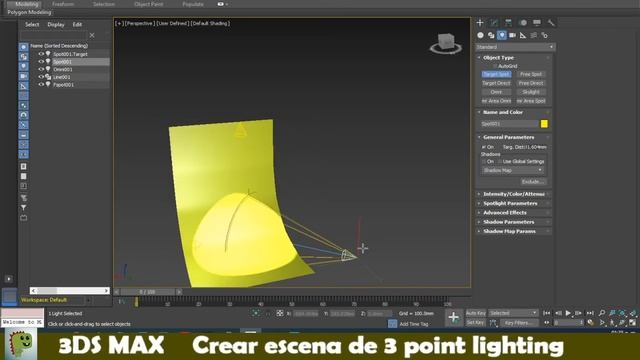The image size is (640, 360).
Task: Click the ViewCube navigation widget
Action: click(446, 44)
